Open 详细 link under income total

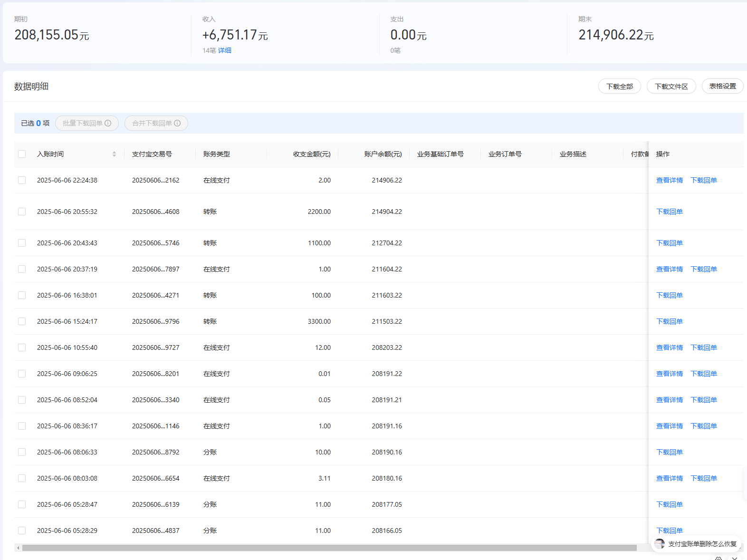[x=225, y=50]
